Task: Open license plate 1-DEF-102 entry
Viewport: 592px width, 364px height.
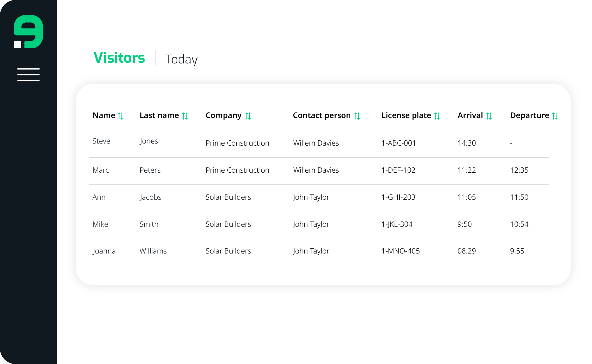Action: [x=398, y=170]
